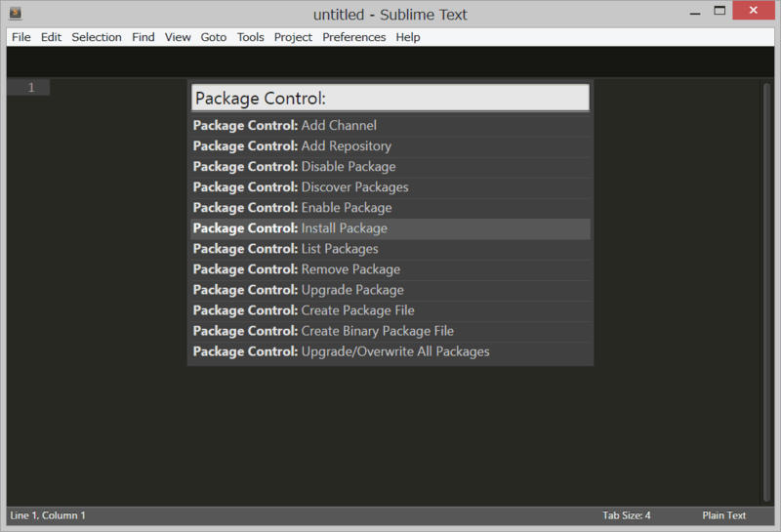Click the Sublime Text app icon in title bar
Image resolution: width=781 pixels, height=532 pixels.
pos(16,13)
